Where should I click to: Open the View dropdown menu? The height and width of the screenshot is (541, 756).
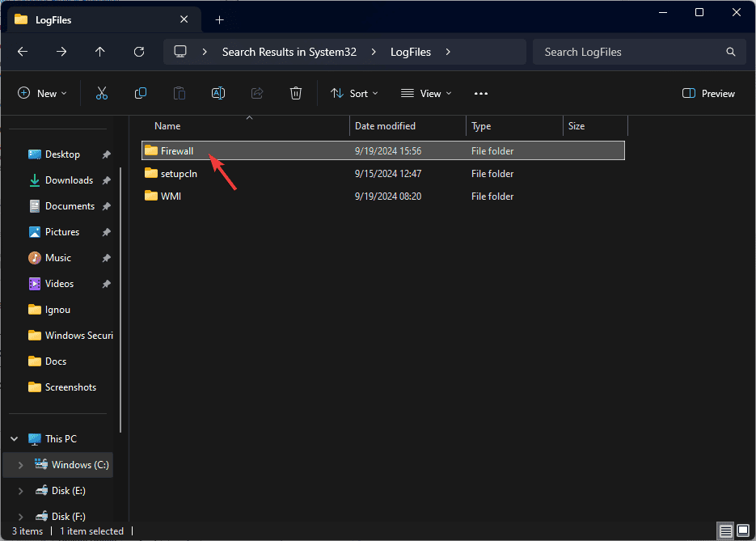[426, 94]
